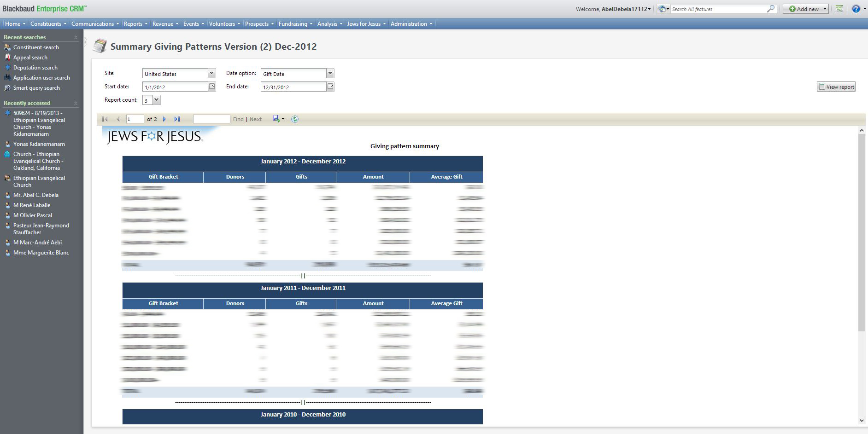Open the Administration menu
This screenshot has width=868, height=434.
411,24
